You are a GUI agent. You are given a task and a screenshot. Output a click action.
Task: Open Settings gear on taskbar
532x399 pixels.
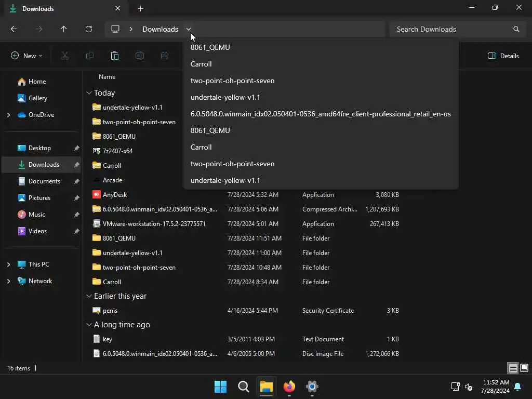[312, 387]
